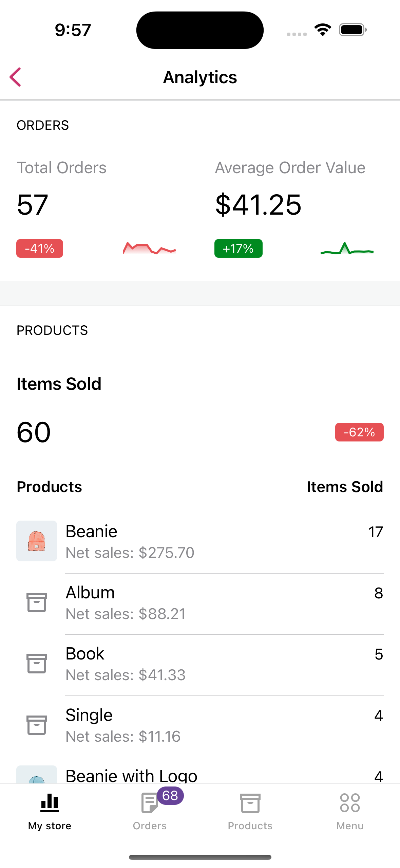The width and height of the screenshot is (400, 868).
Task: Tap the Single placeholder box icon
Action: pos(37,725)
